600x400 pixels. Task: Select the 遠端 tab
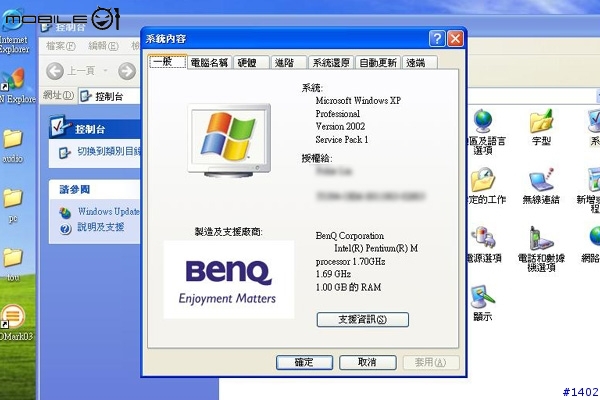click(419, 62)
